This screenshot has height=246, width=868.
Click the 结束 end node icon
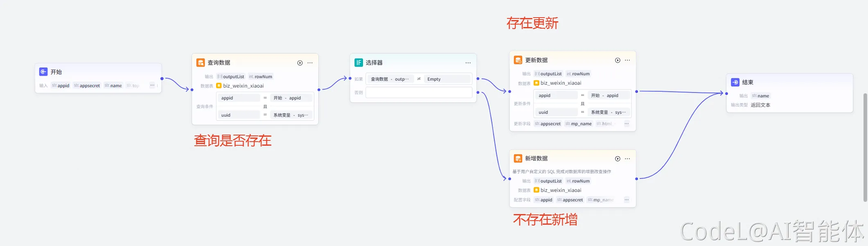(735, 82)
